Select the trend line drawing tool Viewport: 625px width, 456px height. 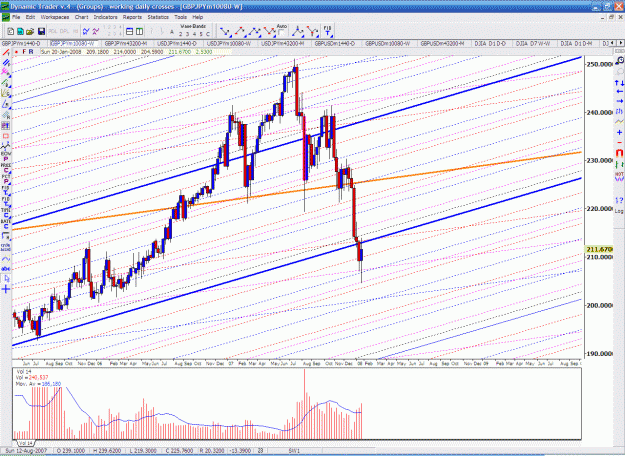coord(6,53)
